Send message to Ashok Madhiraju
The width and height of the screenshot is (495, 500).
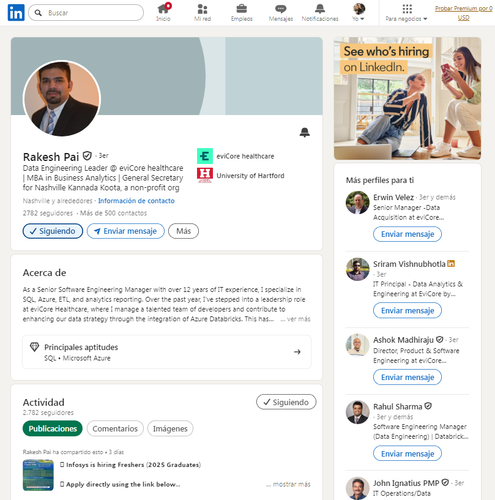coord(407,377)
